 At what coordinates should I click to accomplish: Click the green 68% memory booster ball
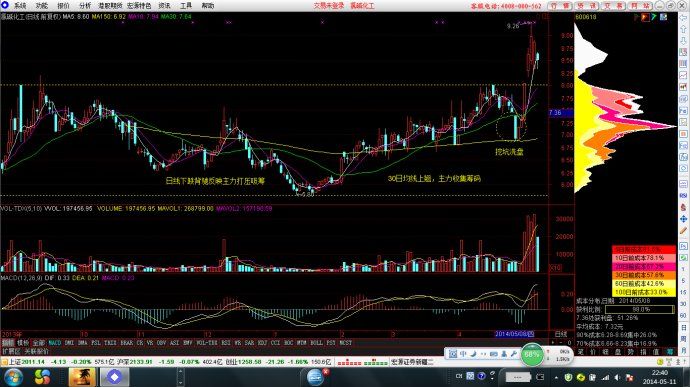[x=532, y=355]
